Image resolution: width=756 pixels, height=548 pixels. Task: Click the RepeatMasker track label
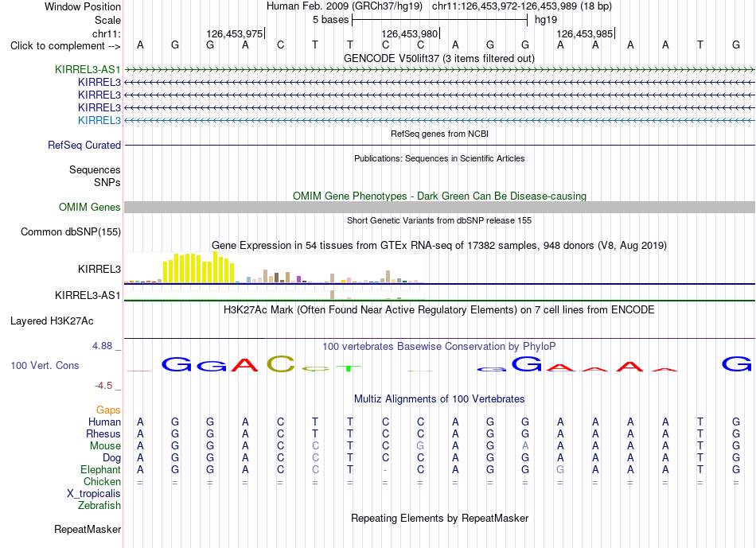(x=88, y=529)
